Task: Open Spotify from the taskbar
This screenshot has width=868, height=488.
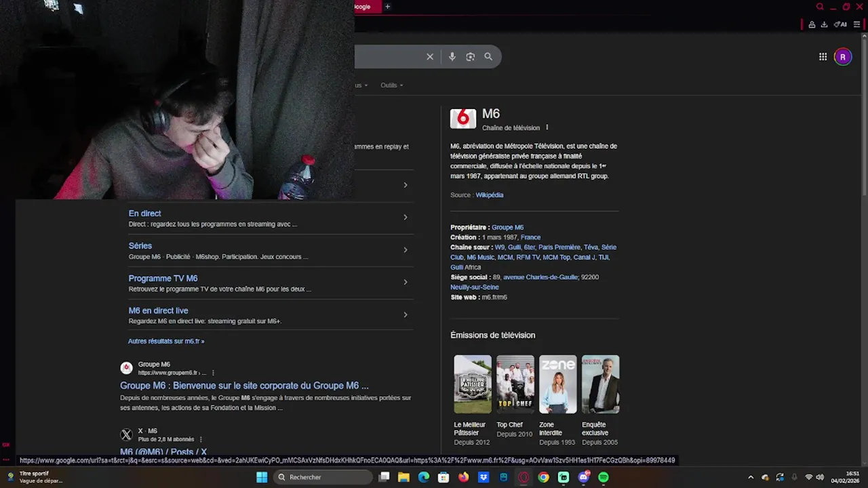Action: pos(604,477)
